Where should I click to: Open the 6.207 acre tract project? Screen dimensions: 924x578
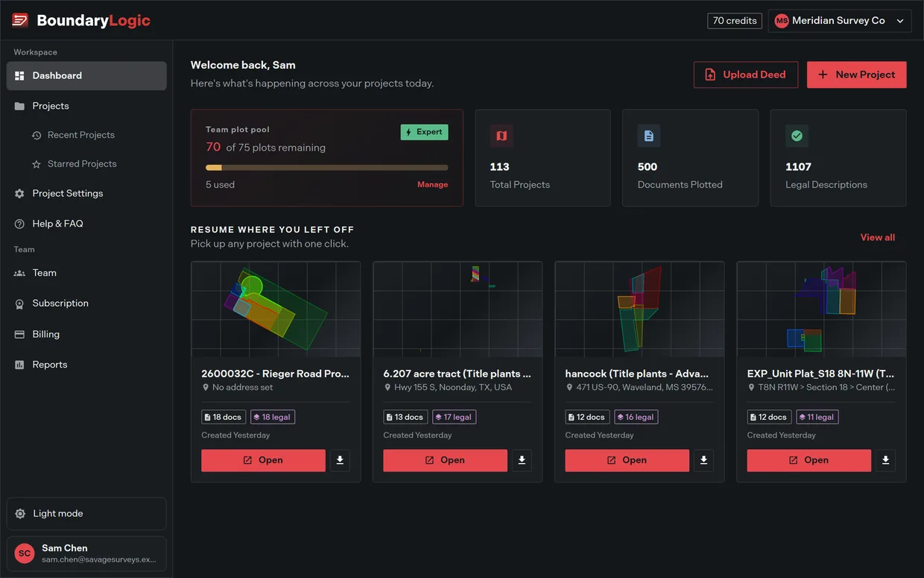tap(445, 460)
